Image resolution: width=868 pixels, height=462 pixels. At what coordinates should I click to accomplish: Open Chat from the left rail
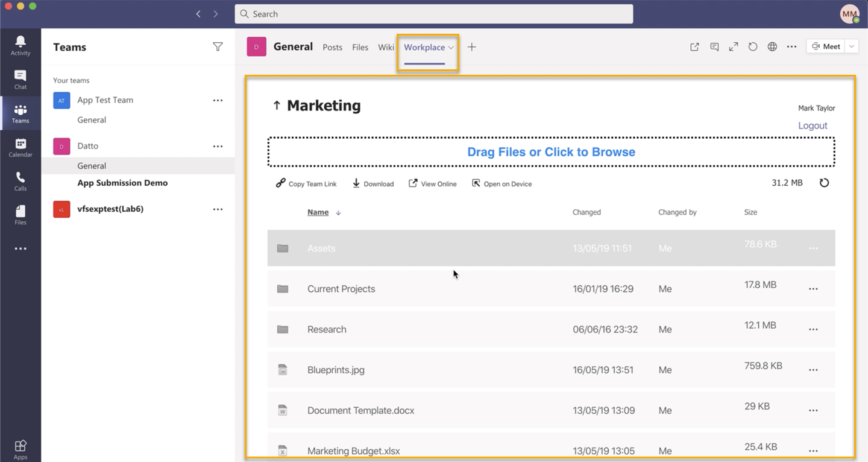coord(20,79)
